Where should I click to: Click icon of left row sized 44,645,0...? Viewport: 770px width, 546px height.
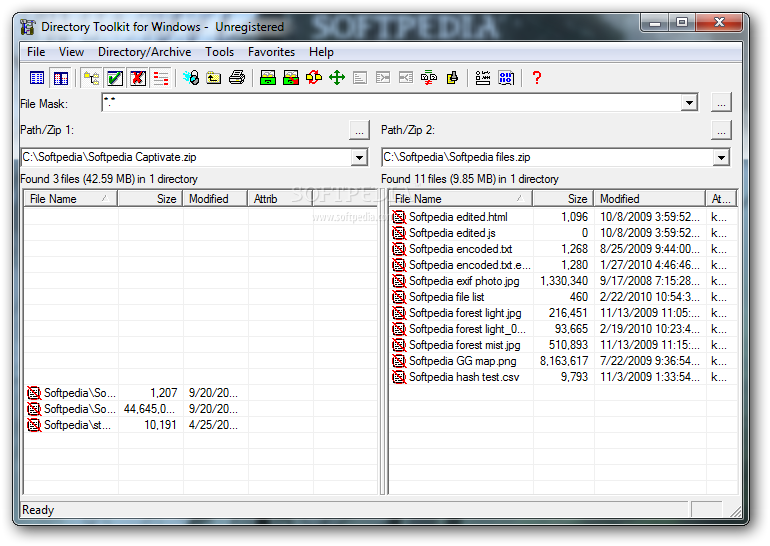[34, 409]
